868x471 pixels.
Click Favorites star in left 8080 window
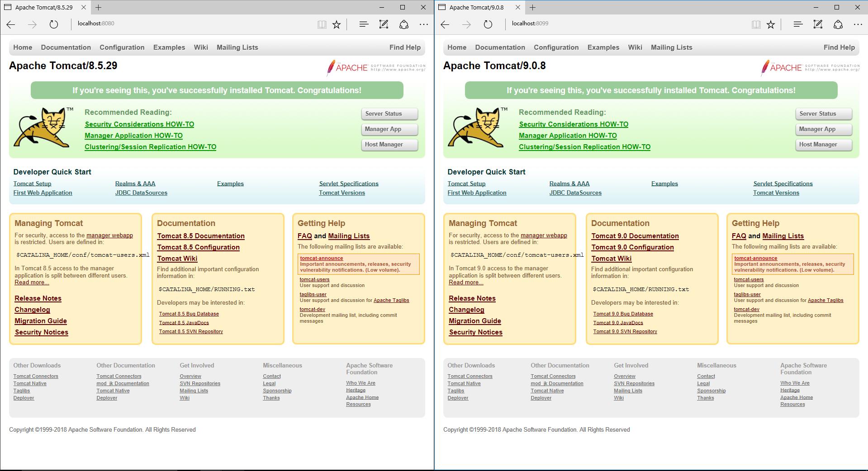(337, 24)
